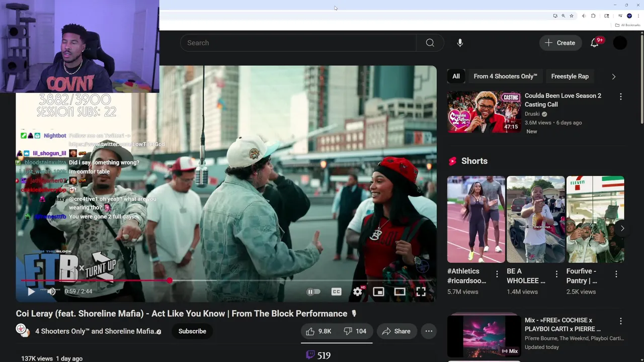
Task: Open the 'Mix - »FREE« COCHISE x PLAYBOI CARTI' title
Action: tap(562, 324)
